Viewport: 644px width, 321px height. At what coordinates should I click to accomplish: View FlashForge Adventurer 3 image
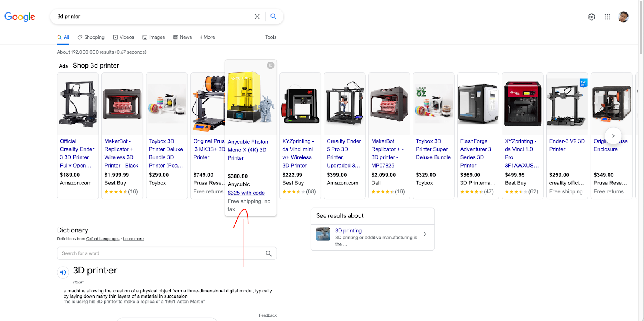click(478, 104)
